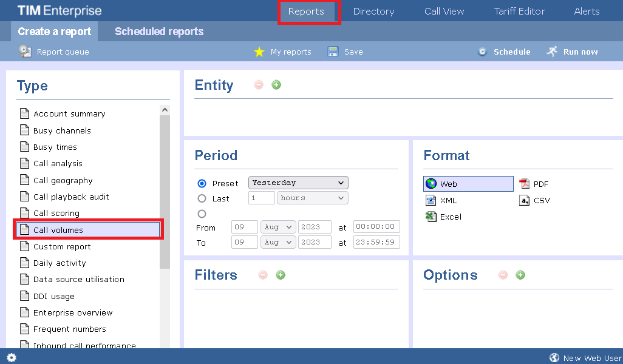The image size is (623, 364).
Task: Click the red remove Options icon
Action: [503, 275]
